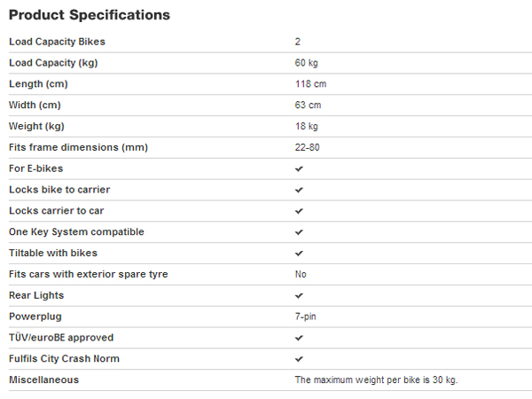This screenshot has width=532, height=399.
Task: Select the 7-pin Powerplug value
Action: [x=305, y=317]
